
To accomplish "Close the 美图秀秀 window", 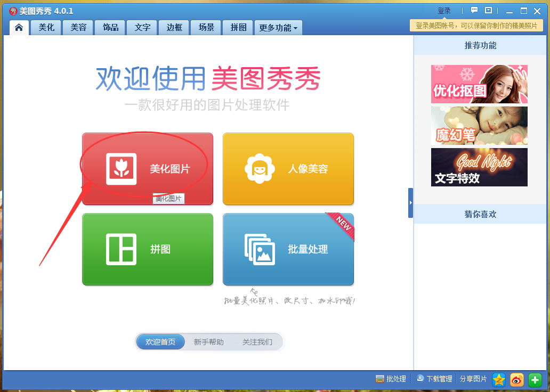I will (x=537, y=11).
